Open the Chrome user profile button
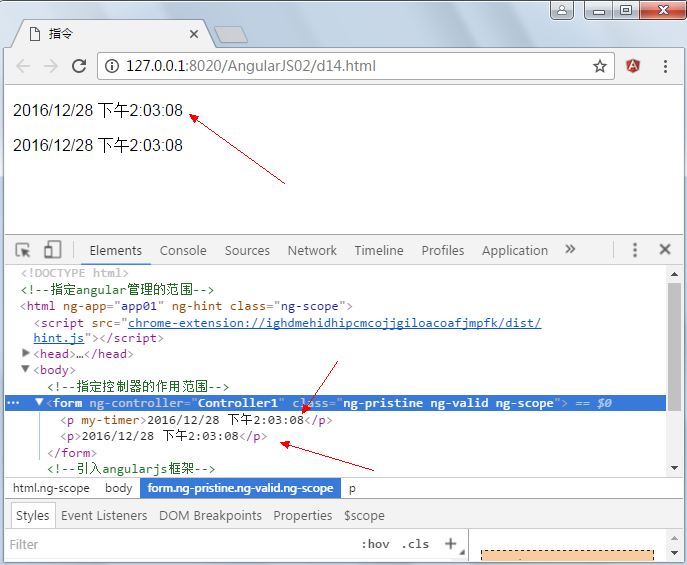Viewport: 687px width, 565px height. click(x=562, y=10)
